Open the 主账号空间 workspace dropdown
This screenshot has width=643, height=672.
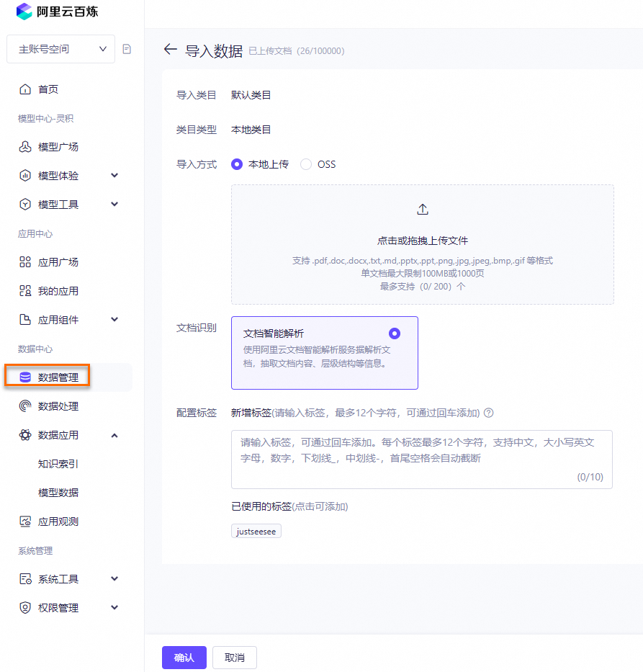60,49
